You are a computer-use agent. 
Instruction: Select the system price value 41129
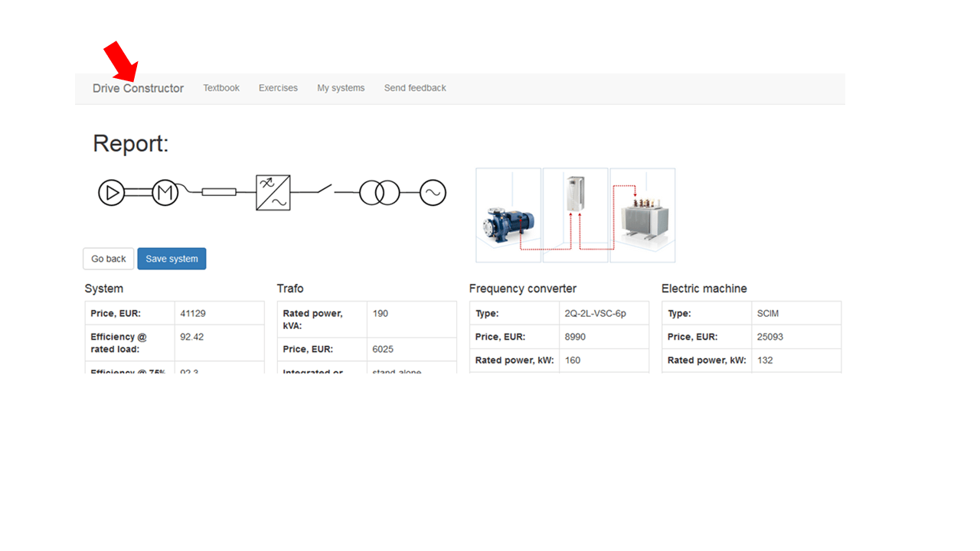193,314
